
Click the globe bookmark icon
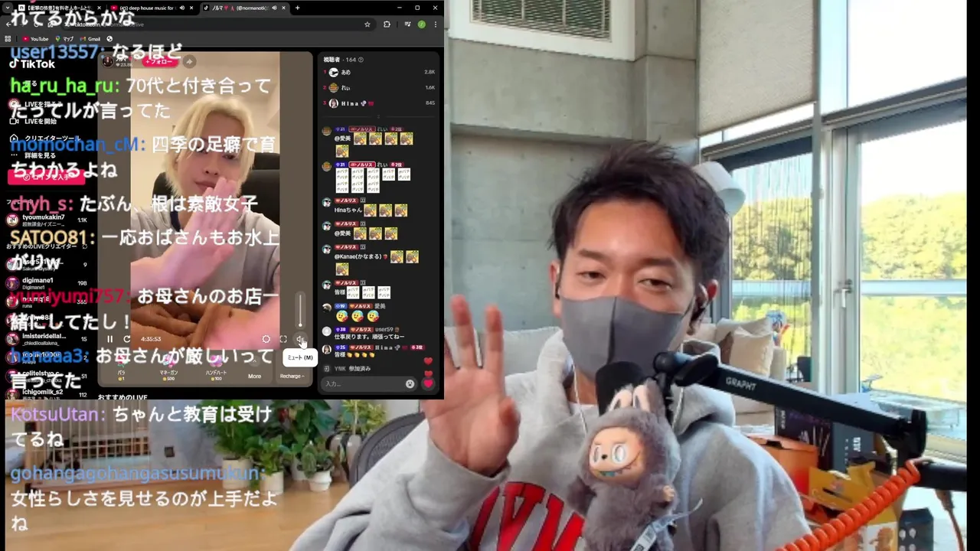(x=109, y=39)
